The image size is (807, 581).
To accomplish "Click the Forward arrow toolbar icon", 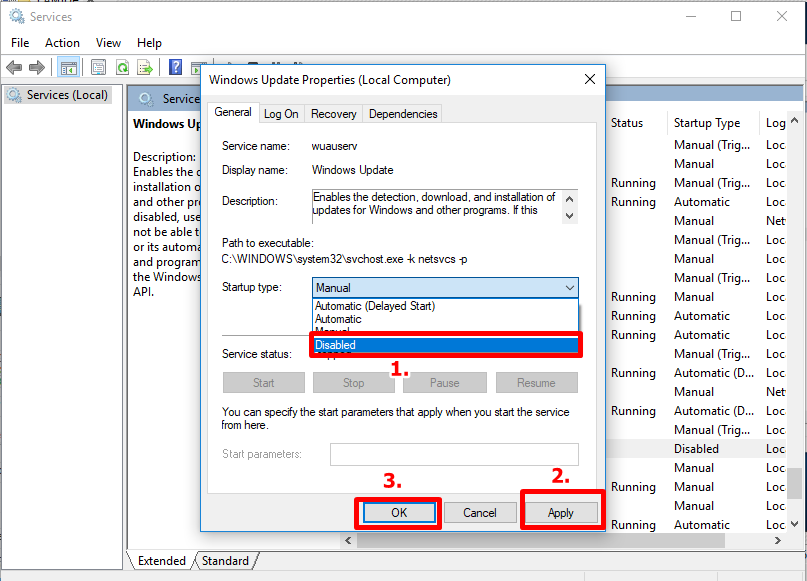I will (37, 67).
